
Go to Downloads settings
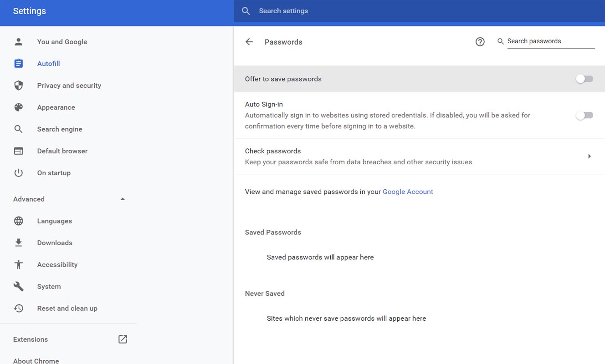pyautogui.click(x=55, y=243)
